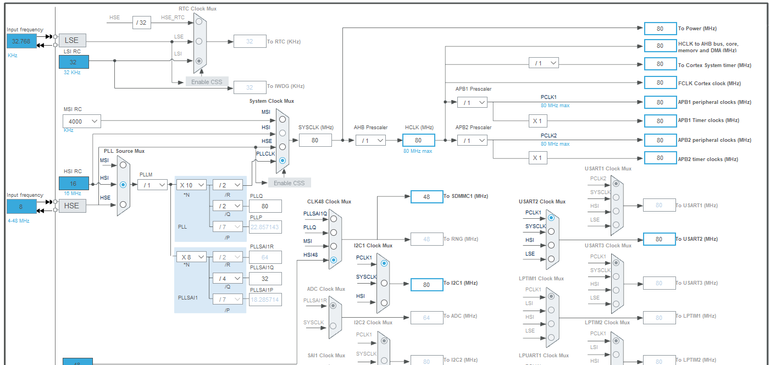The width and height of the screenshot is (770, 365).
Task: Click the 'CLK48 Clock Mux' label
Action: point(330,202)
